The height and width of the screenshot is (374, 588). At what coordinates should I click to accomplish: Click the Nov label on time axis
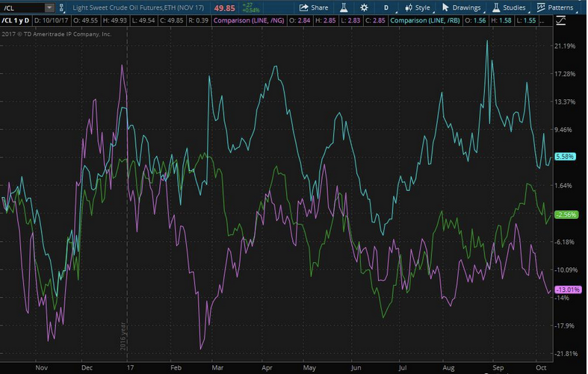coord(41,367)
